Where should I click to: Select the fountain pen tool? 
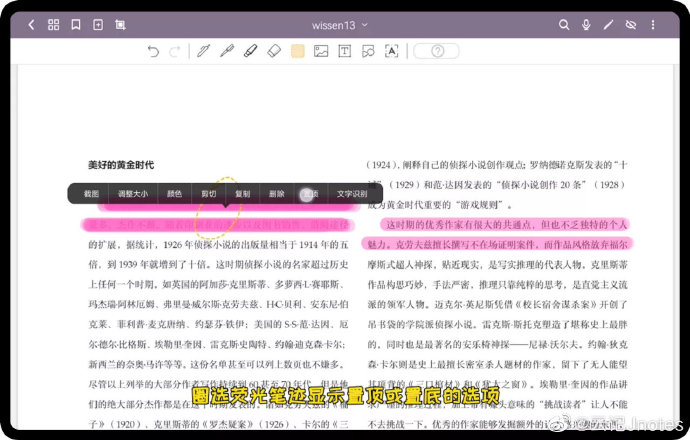(x=203, y=51)
